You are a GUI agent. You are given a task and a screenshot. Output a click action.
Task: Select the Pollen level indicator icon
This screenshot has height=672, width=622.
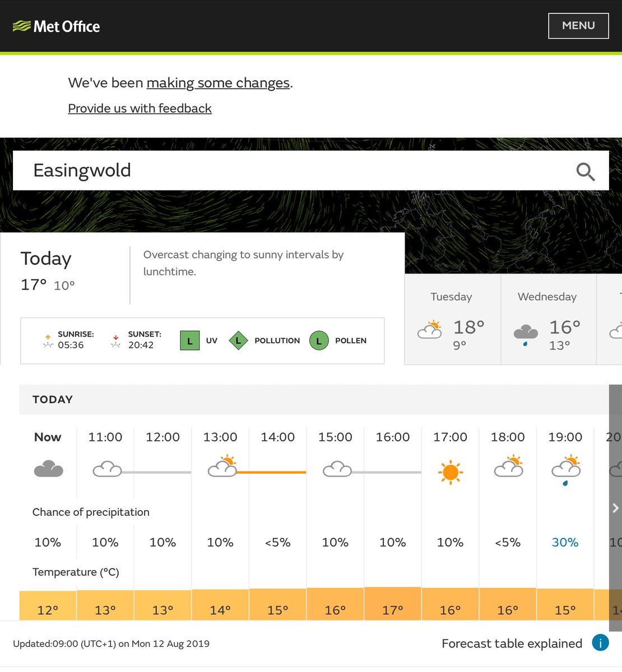pos(318,340)
